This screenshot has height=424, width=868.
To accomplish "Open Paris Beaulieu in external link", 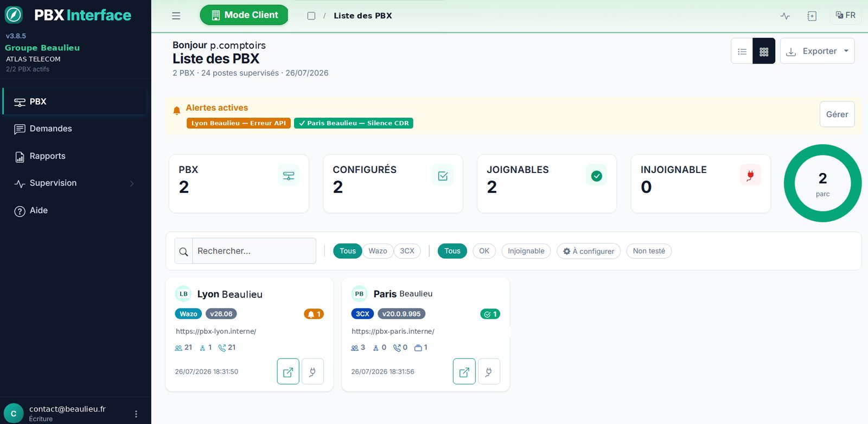I will (464, 371).
